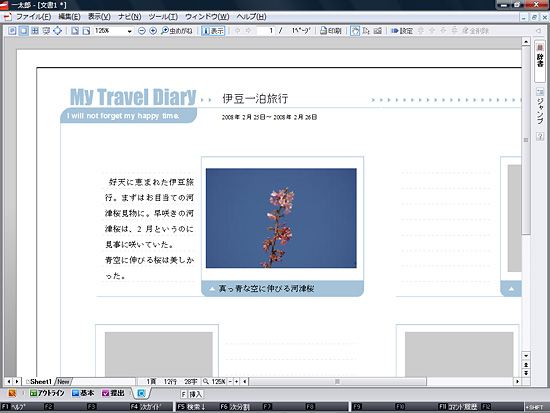Click the zoom out minus icon in toolbar
550x413 pixels.
click(142, 31)
